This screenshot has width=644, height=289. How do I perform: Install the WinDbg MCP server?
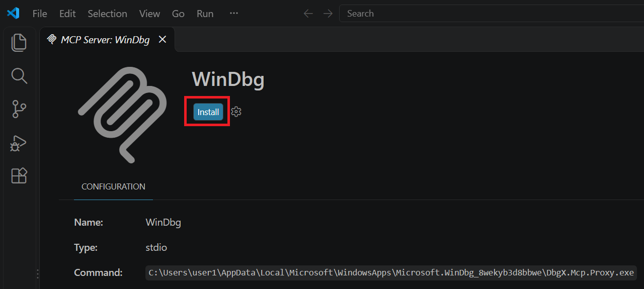tap(208, 112)
